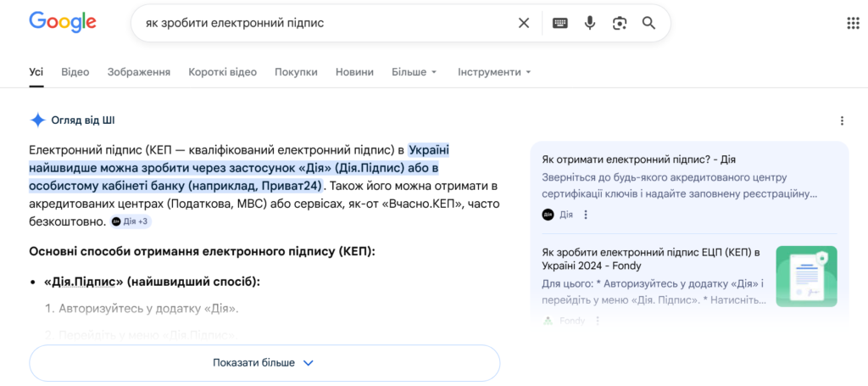Open Google Lens image search icon
Viewport: 868px width, 386px height.
point(620,23)
